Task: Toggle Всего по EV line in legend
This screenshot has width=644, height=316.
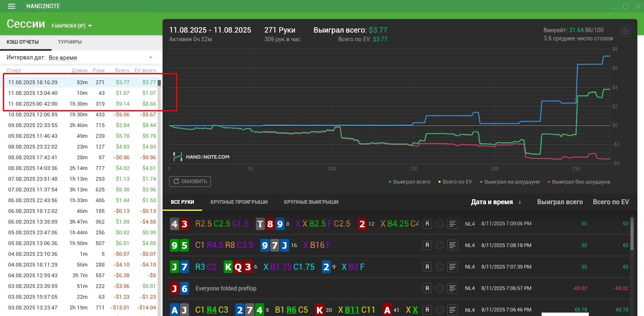Action: [455, 182]
